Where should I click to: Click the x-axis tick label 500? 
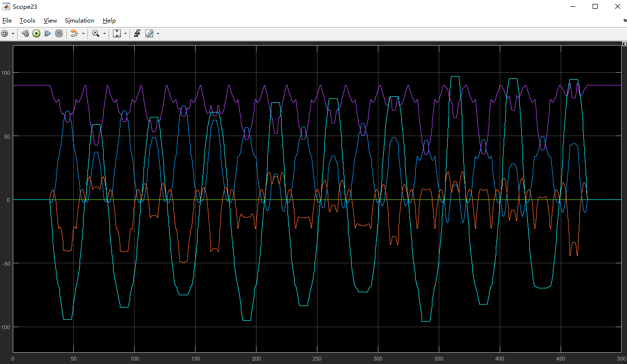pyautogui.click(x=621, y=359)
